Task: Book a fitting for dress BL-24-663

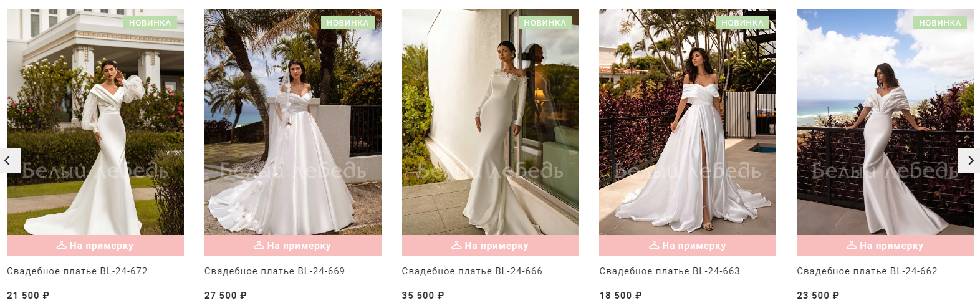Action: tap(688, 246)
